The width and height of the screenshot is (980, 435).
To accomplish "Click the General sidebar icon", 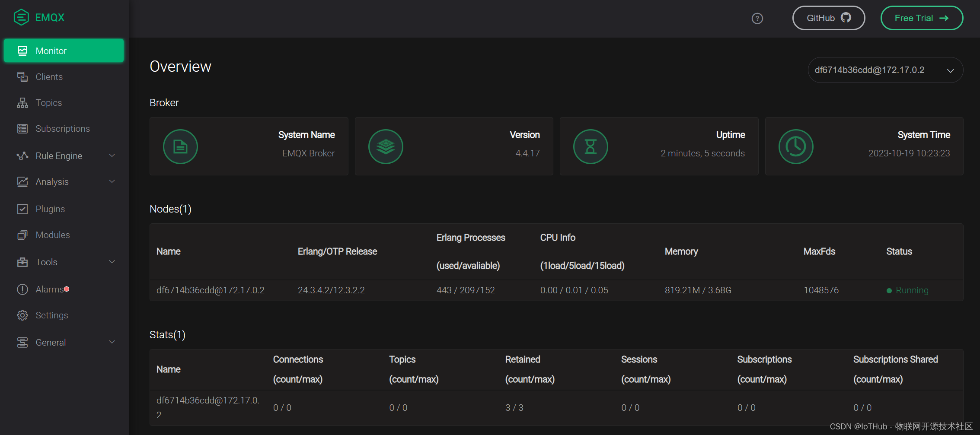I will coord(22,343).
